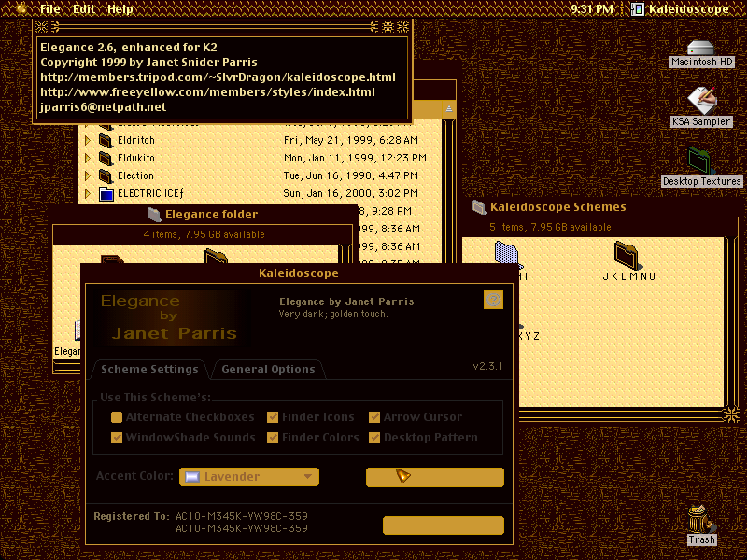Switch to the Scheme Settings tab

pos(149,370)
